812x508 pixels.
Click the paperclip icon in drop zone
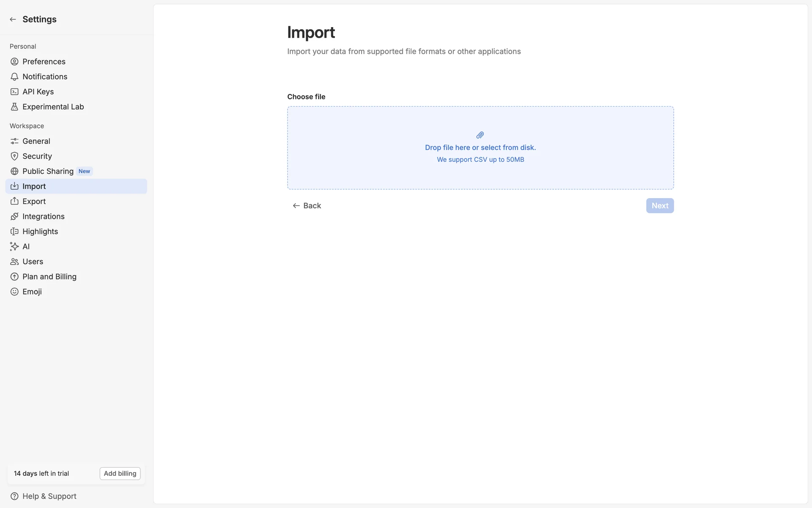pos(480,135)
